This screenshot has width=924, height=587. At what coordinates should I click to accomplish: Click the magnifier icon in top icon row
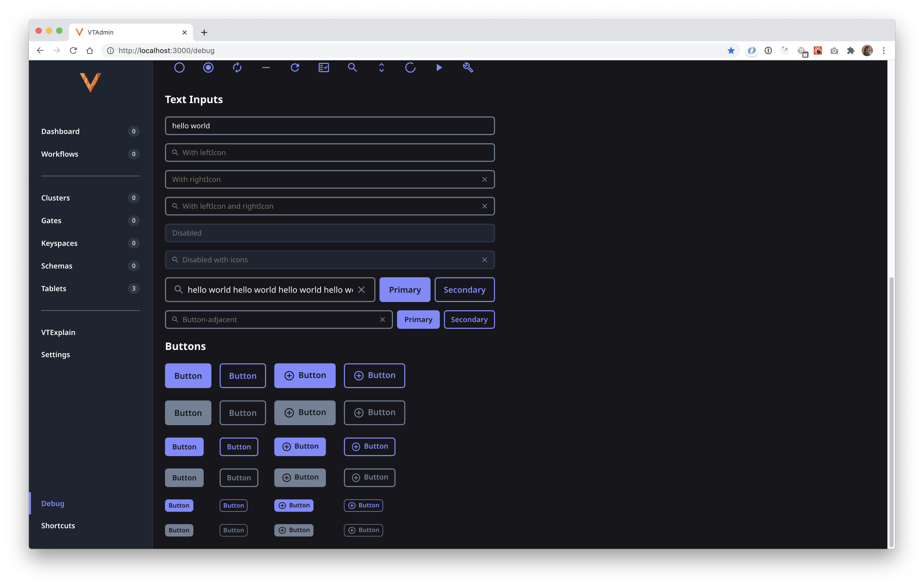(x=352, y=68)
